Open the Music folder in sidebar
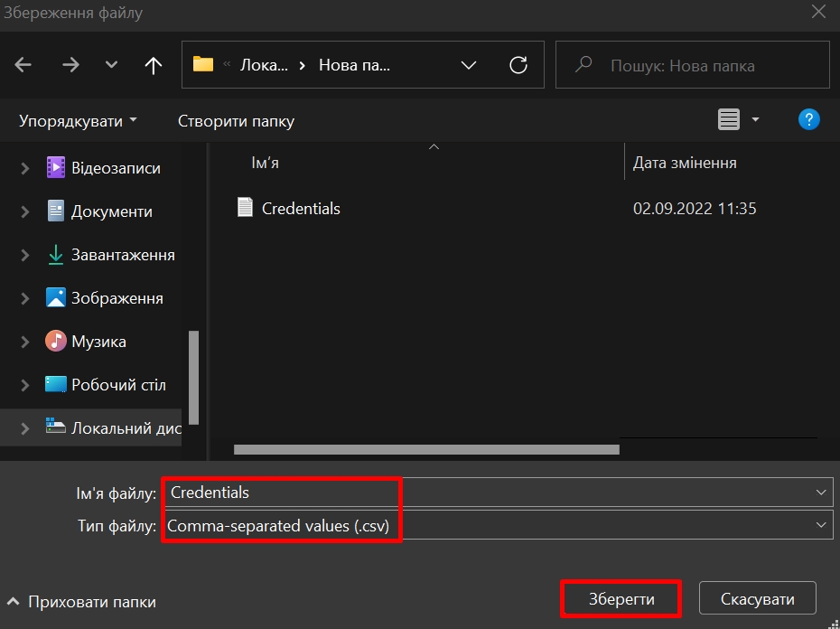 (x=98, y=342)
